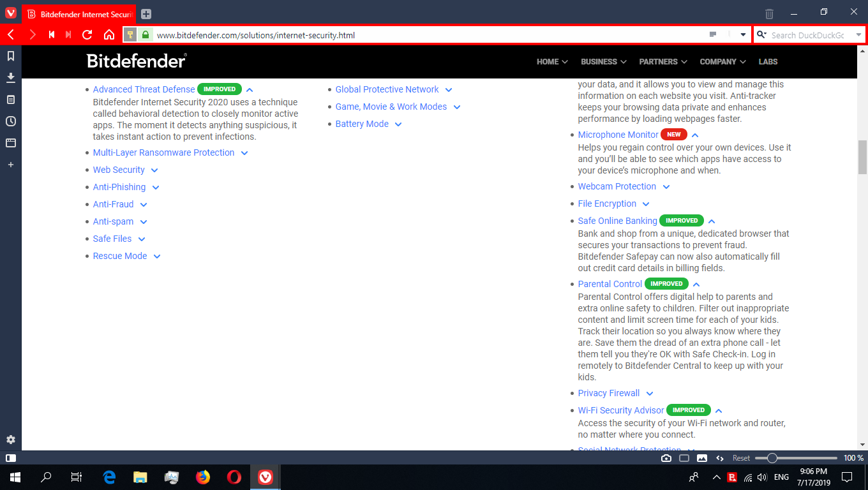Open a new tab with plus button
The image size is (868, 490).
click(x=146, y=13)
